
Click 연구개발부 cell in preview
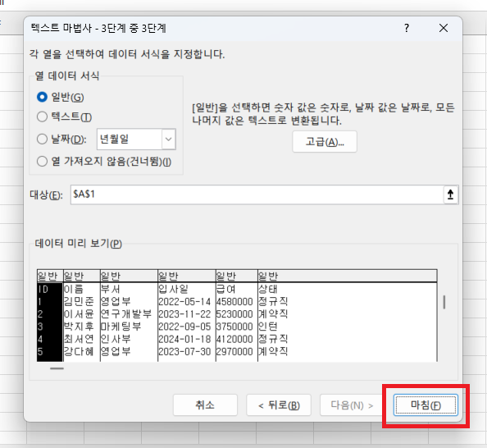[125, 314]
